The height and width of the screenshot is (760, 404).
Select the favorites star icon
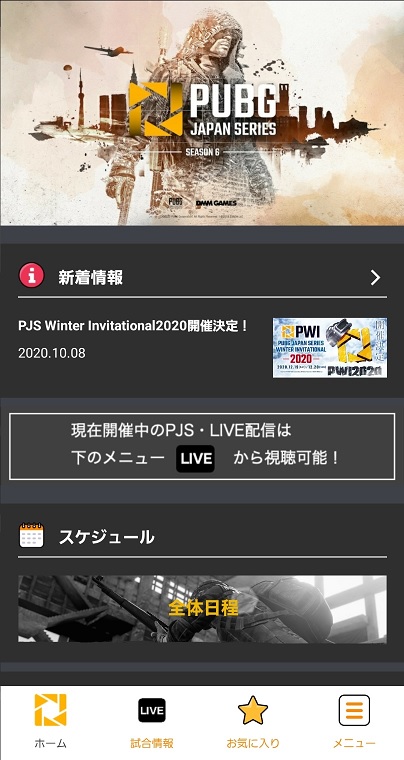pos(253,711)
